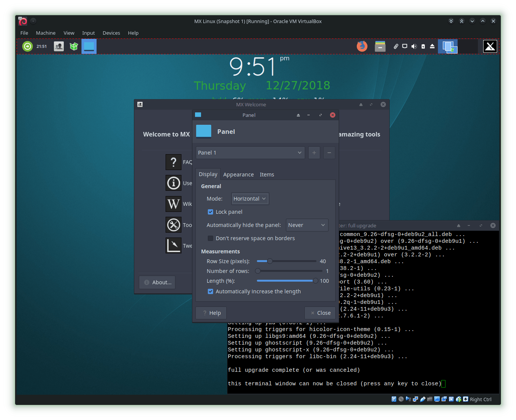The height and width of the screenshot is (420, 516).
Task: Open the FAQ question mark icon in MX Welcome
Action: click(173, 162)
